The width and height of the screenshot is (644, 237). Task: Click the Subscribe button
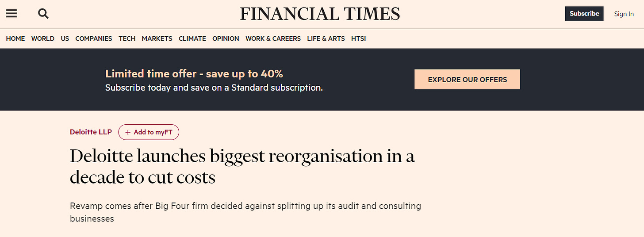point(584,14)
